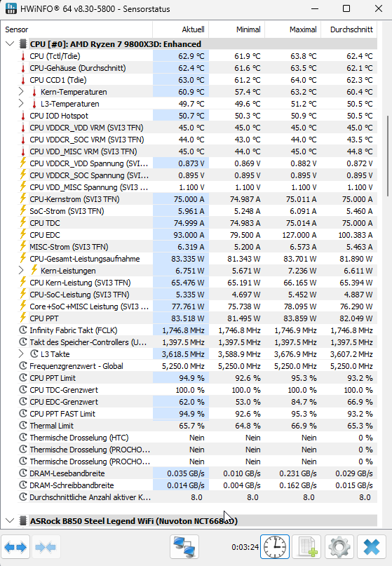Click the 5,250.0 MHz current frequency limit

[x=183, y=366]
